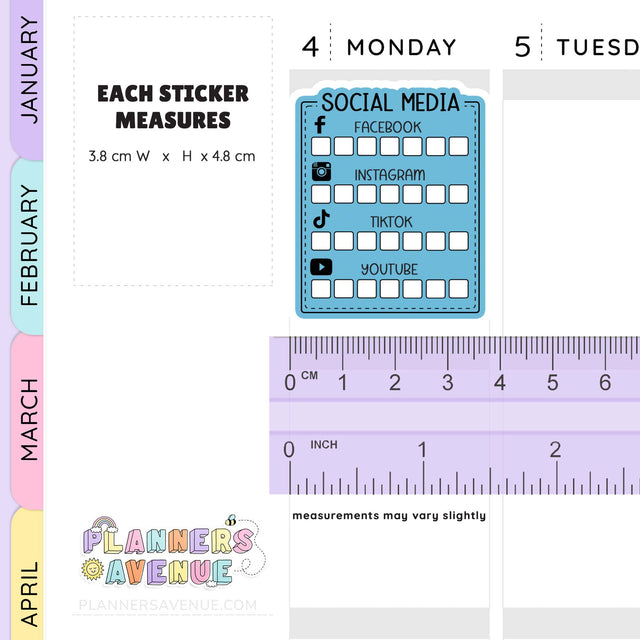This screenshot has width=640, height=640.
Task: Click the Facebook logo icon
Action: tap(320, 125)
